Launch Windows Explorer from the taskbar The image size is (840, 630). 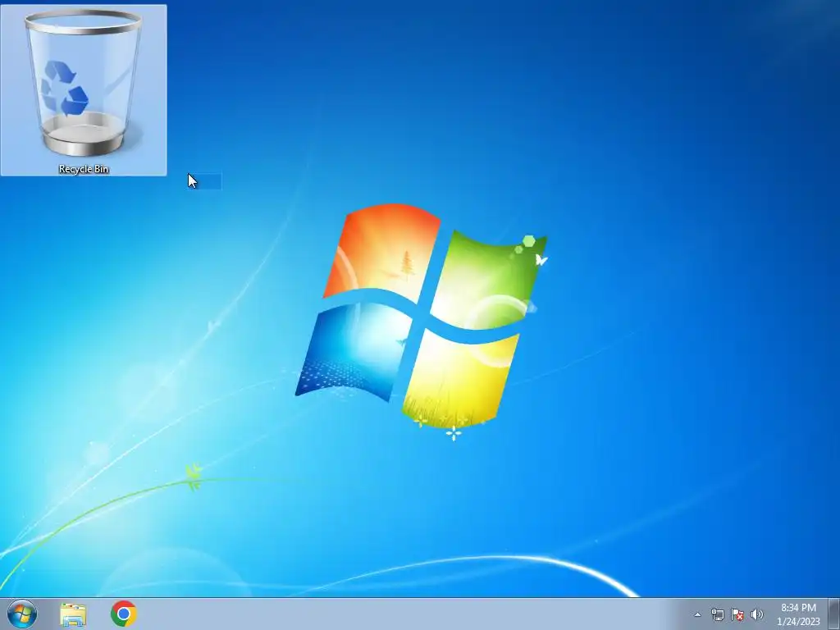pos(73,614)
